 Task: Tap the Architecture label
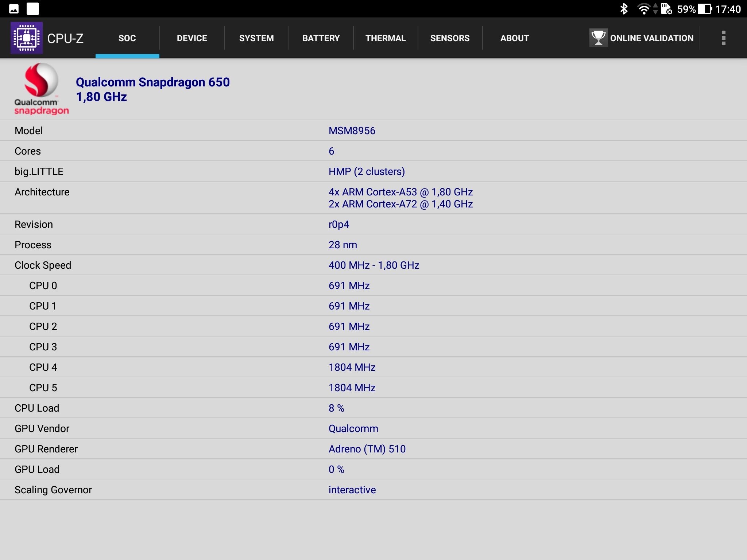coord(42,192)
